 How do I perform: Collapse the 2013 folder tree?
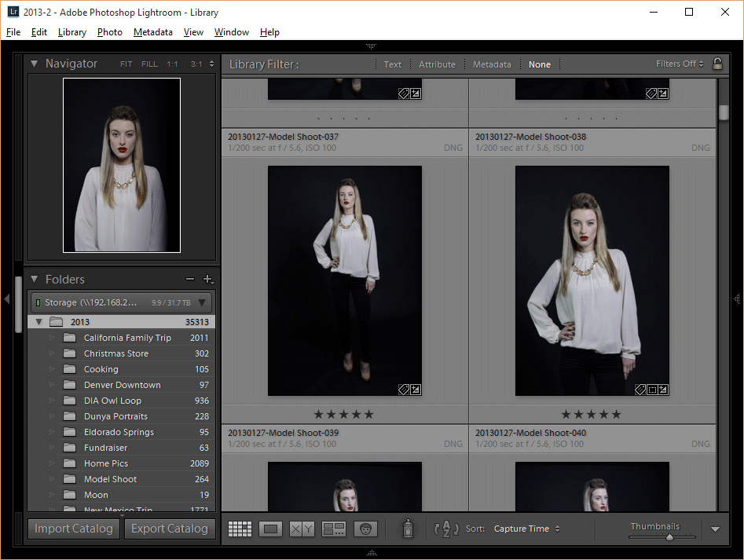click(x=39, y=322)
